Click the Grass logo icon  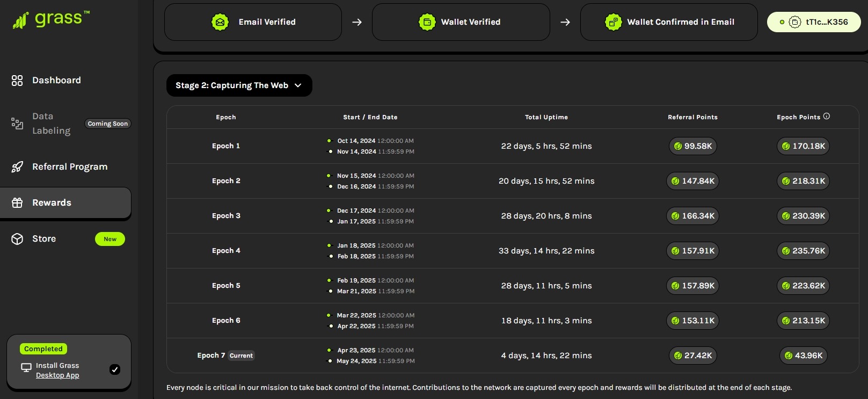pos(20,20)
